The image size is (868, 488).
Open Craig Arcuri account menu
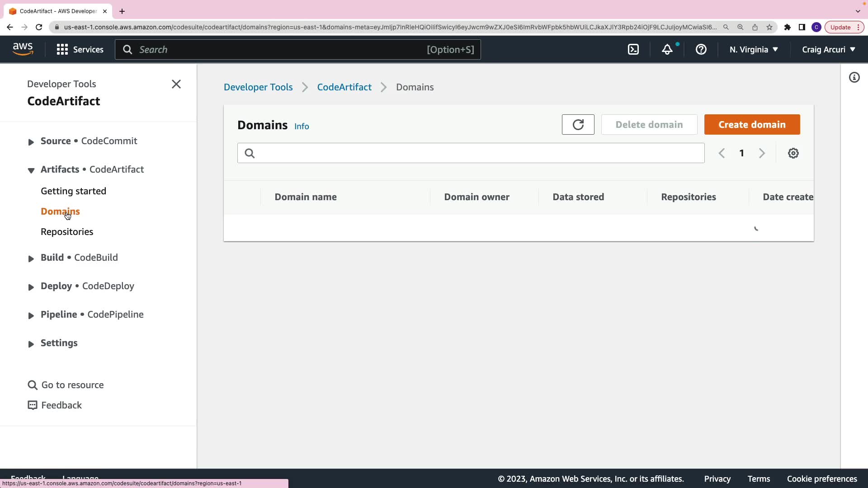click(828, 50)
